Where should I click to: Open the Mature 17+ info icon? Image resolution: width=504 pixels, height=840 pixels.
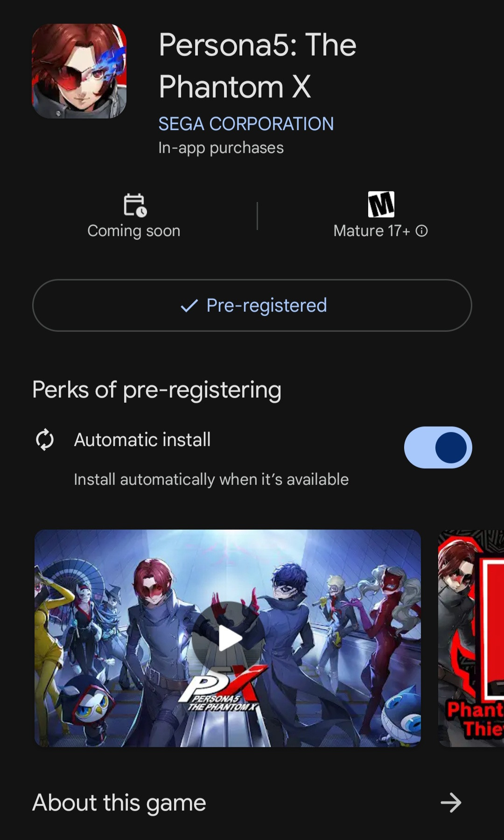tap(421, 231)
